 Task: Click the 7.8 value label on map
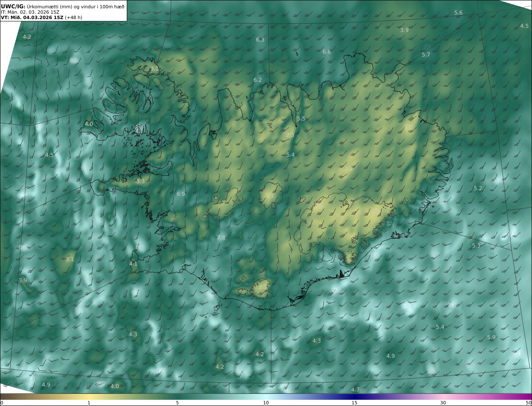click(x=221, y=238)
